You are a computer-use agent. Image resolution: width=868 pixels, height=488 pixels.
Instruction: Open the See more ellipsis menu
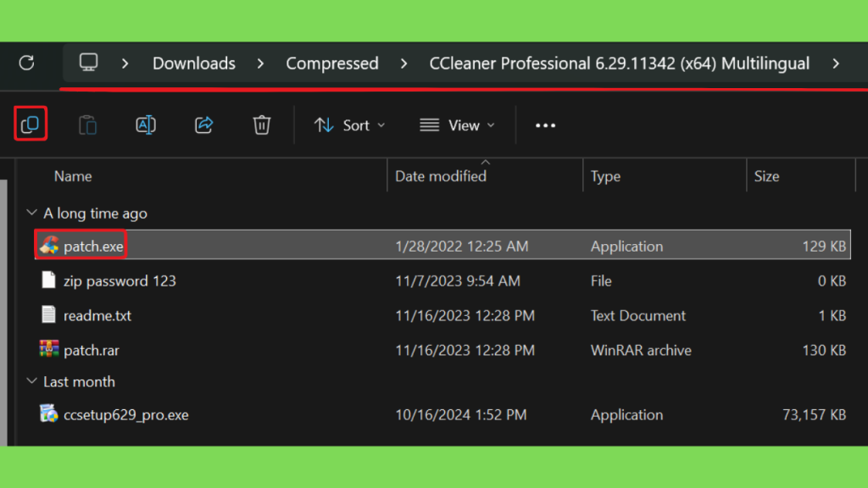pyautogui.click(x=545, y=125)
